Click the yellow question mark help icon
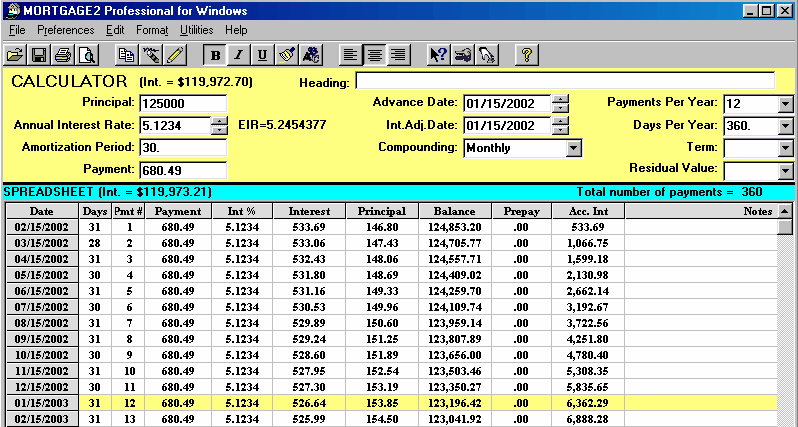Image resolution: width=798 pixels, height=427 pixels. 527,55
